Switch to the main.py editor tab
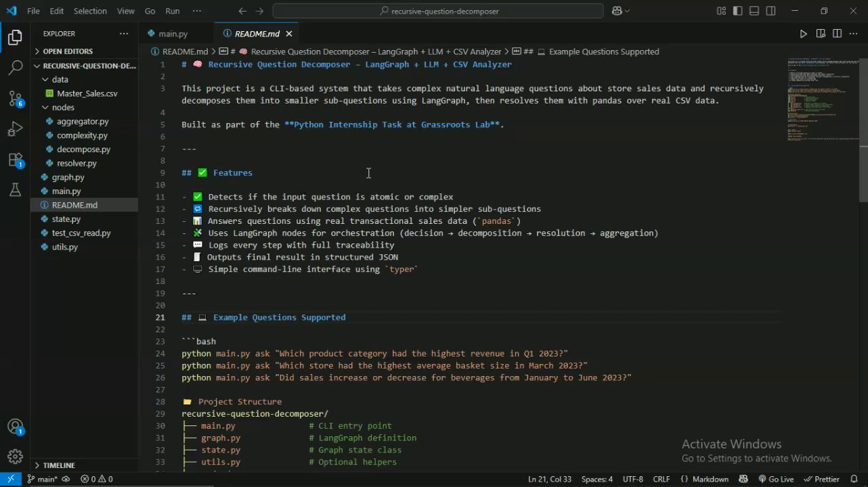The width and height of the screenshot is (868, 487). 173,34
